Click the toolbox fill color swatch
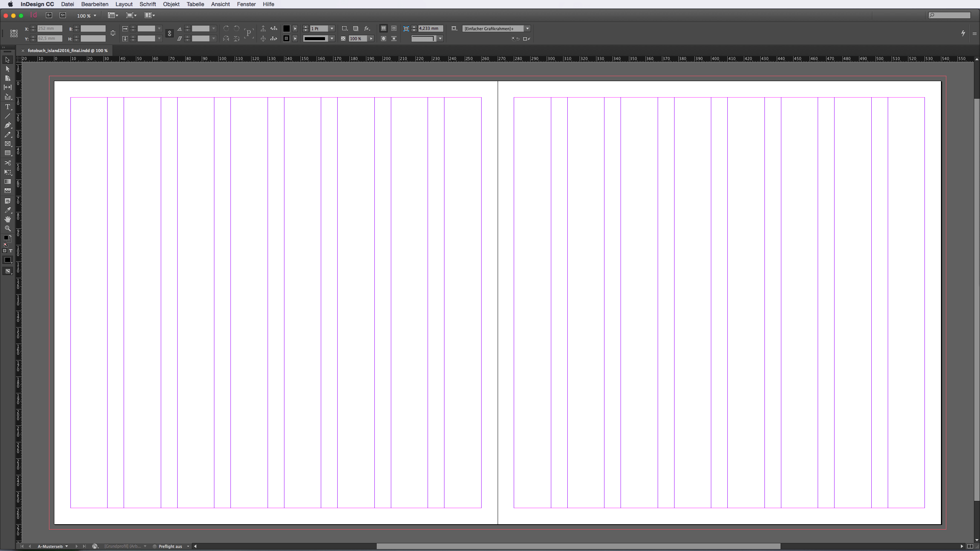 (6, 238)
